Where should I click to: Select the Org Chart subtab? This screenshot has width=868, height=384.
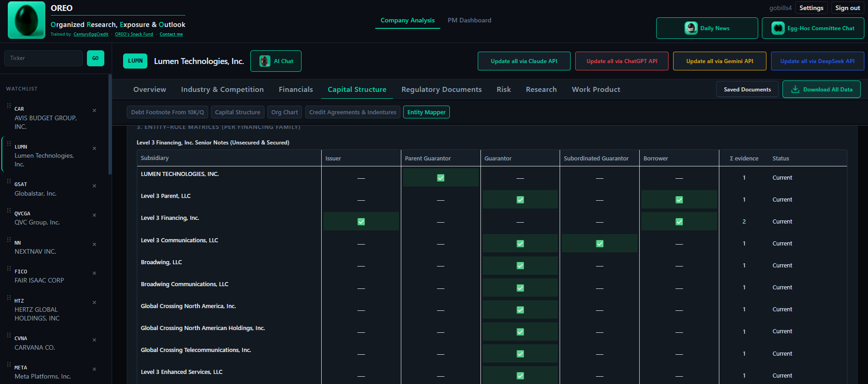pos(285,112)
